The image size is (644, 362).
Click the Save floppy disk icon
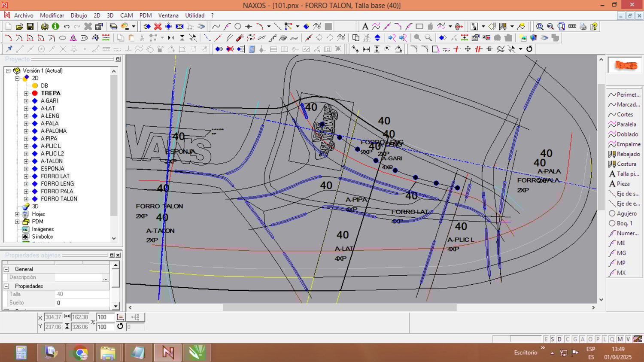coord(30,27)
